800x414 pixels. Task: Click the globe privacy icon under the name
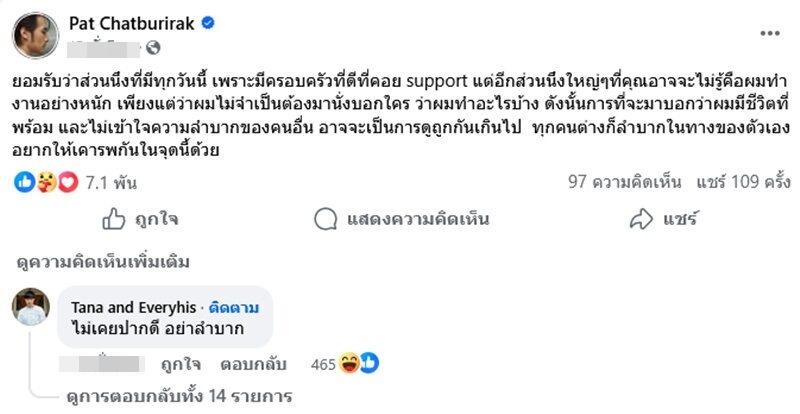[x=153, y=47]
